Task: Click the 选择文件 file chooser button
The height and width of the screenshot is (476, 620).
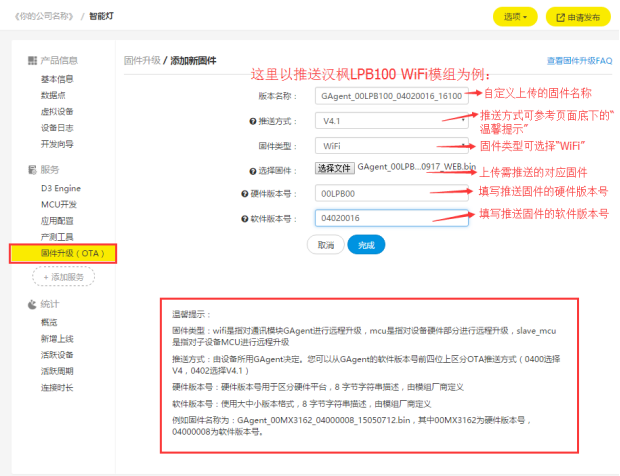Action: click(x=334, y=169)
